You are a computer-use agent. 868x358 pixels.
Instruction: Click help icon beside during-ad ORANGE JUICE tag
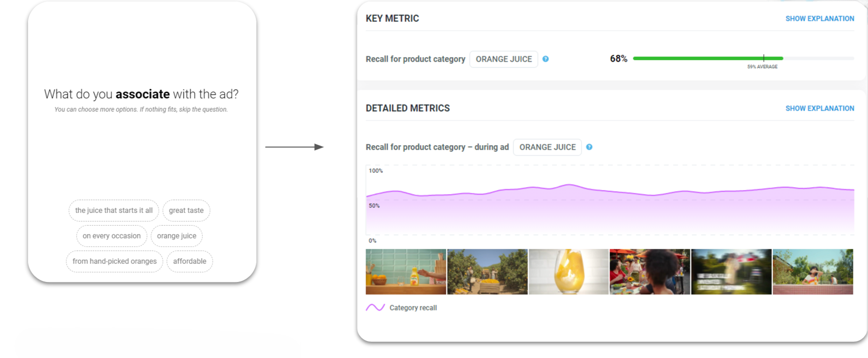589,147
